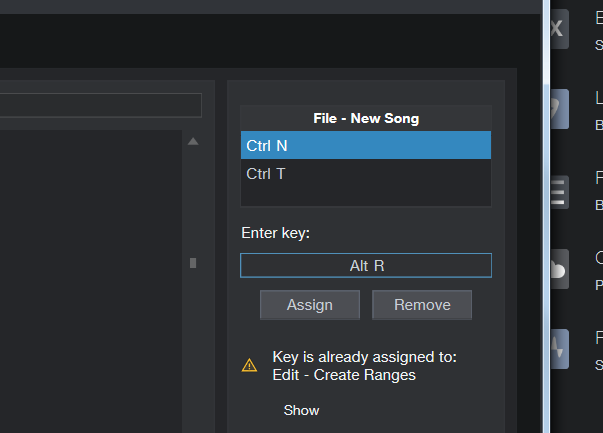
Task: Click the yellow warning triangle icon
Action: (x=249, y=365)
